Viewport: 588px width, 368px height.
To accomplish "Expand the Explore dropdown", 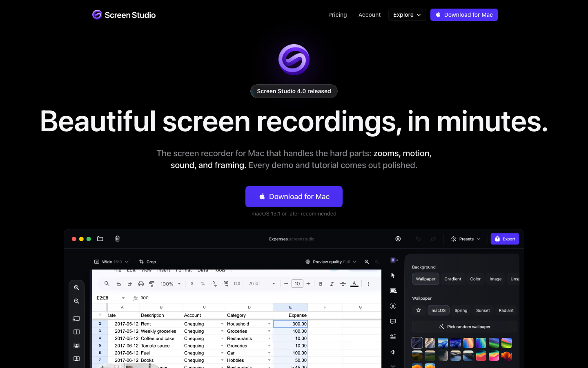I will 407,15.
